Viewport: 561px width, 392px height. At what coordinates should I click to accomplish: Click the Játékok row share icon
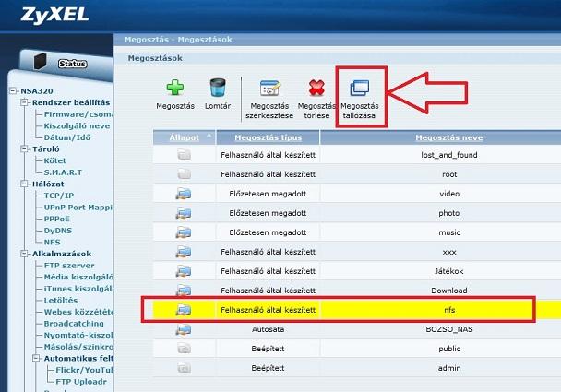click(184, 271)
